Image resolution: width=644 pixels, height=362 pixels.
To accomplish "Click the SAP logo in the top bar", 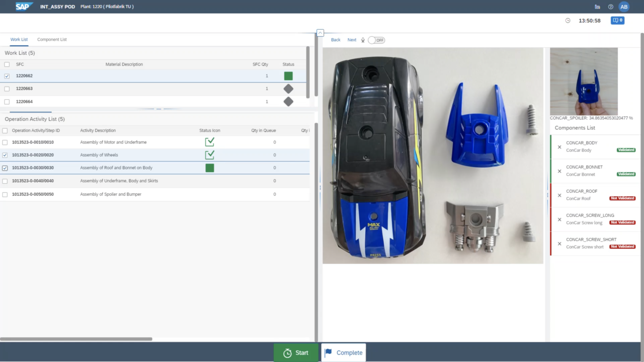I will pos(23,7).
